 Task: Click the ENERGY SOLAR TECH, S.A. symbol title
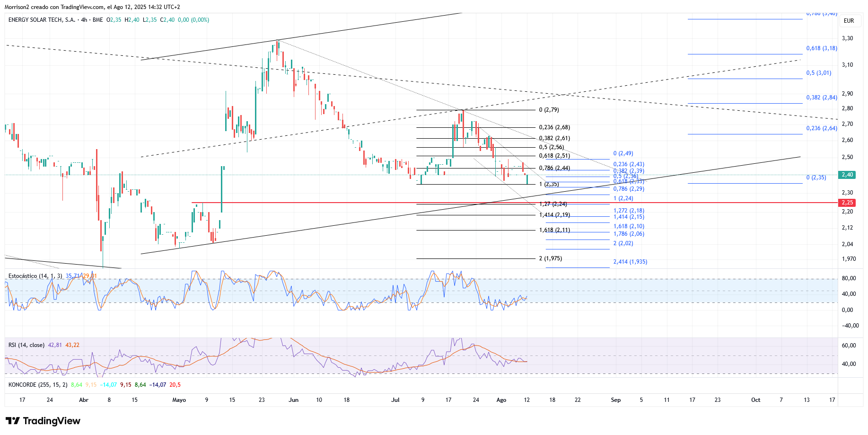42,20
